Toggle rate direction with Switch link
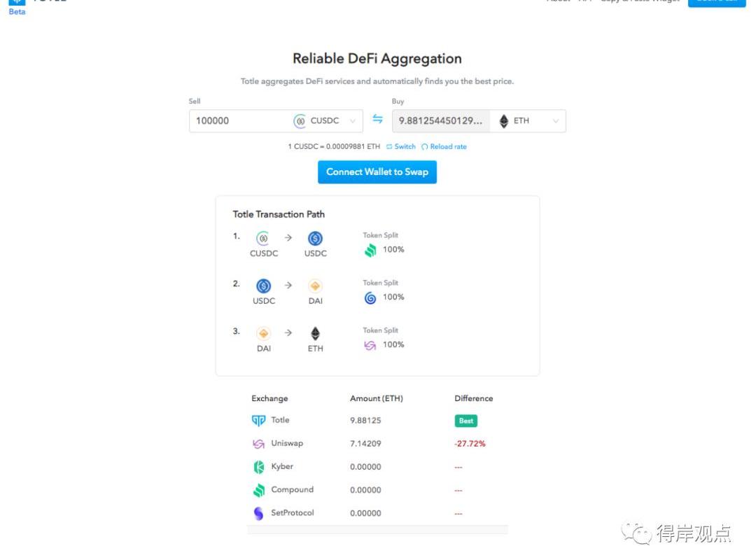 pyautogui.click(x=401, y=147)
